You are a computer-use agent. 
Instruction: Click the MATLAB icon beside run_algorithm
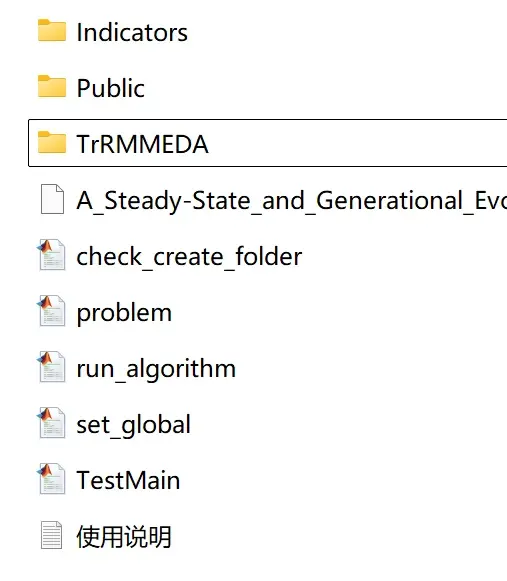point(51,367)
